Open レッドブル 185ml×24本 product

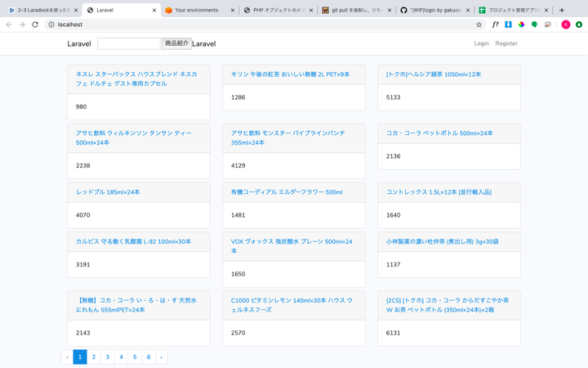108,192
